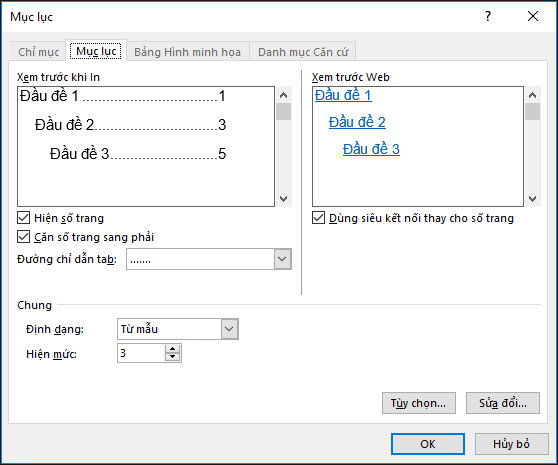Click print preview scroll down arrow

[284, 199]
